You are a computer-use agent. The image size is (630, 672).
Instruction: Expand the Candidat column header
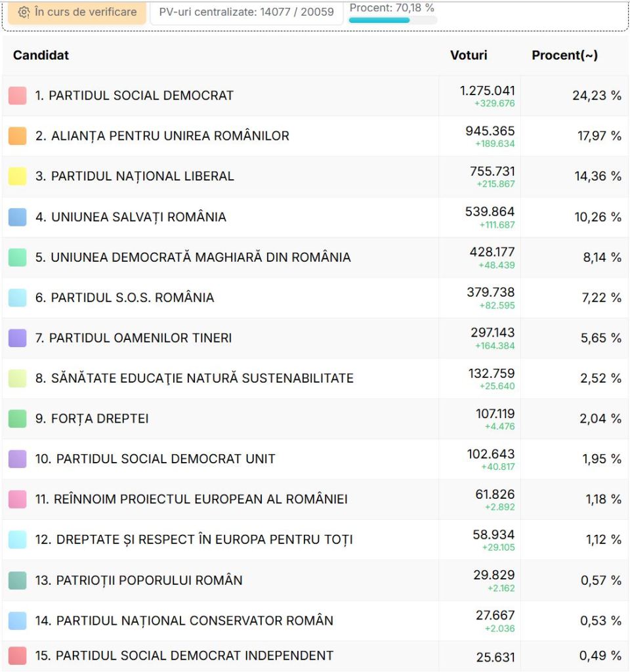40,55
